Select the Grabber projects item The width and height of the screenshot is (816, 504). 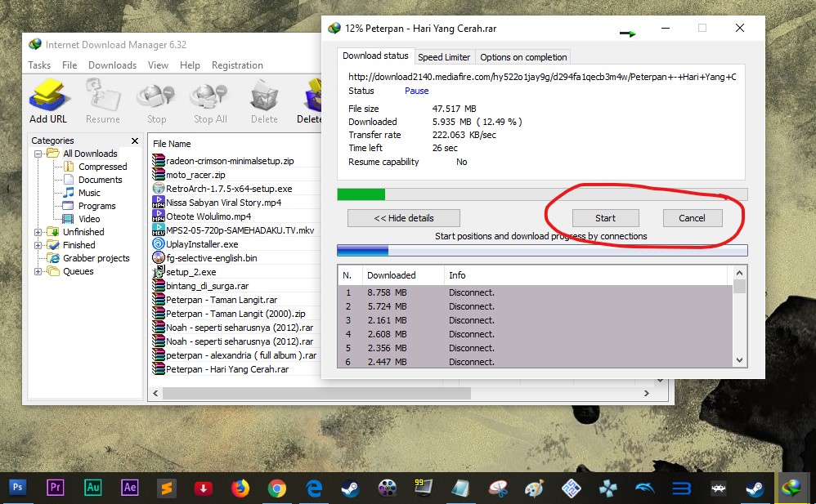click(96, 258)
